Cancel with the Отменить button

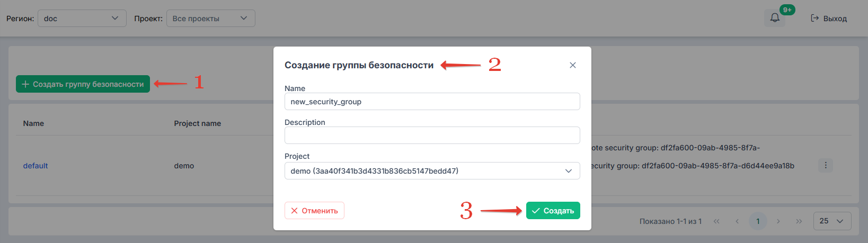pos(314,210)
